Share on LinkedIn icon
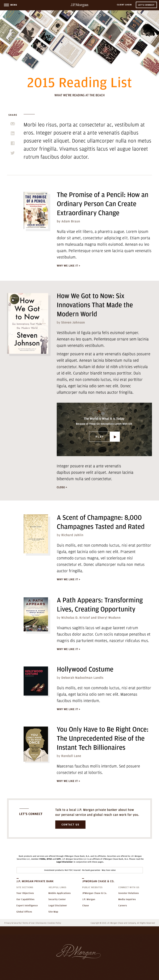159x980 pixels. click(13, 133)
